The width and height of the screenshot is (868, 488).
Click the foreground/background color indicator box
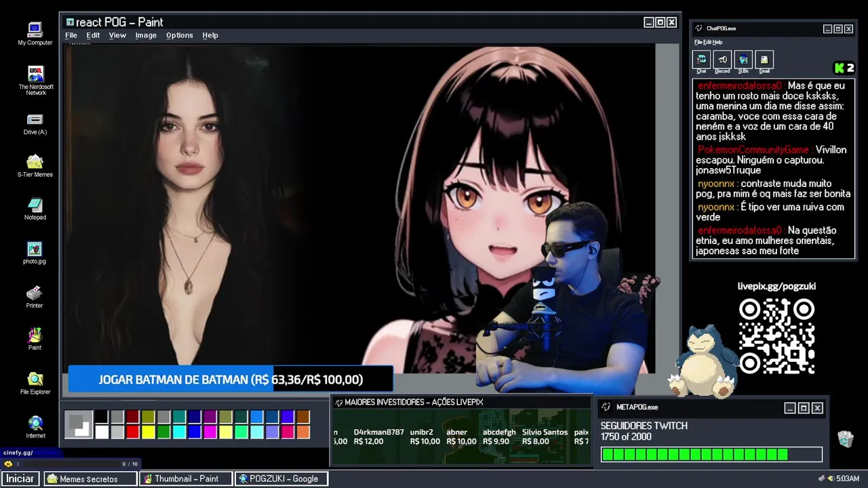tap(79, 425)
